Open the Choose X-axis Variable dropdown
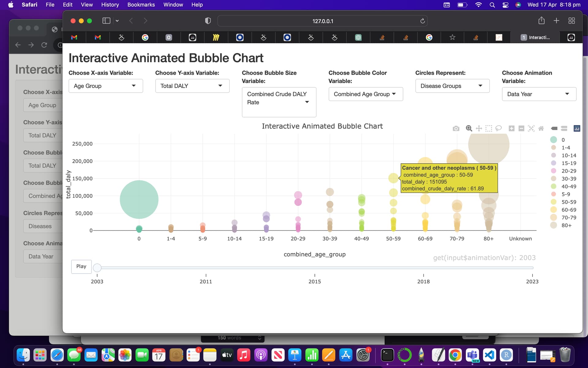The image size is (588, 368). [x=106, y=86]
